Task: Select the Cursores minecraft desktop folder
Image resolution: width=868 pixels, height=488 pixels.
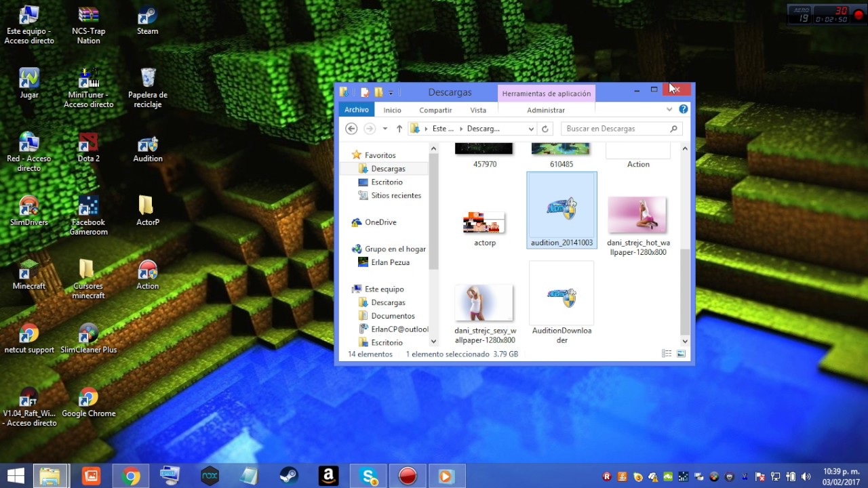Action: [x=88, y=279]
